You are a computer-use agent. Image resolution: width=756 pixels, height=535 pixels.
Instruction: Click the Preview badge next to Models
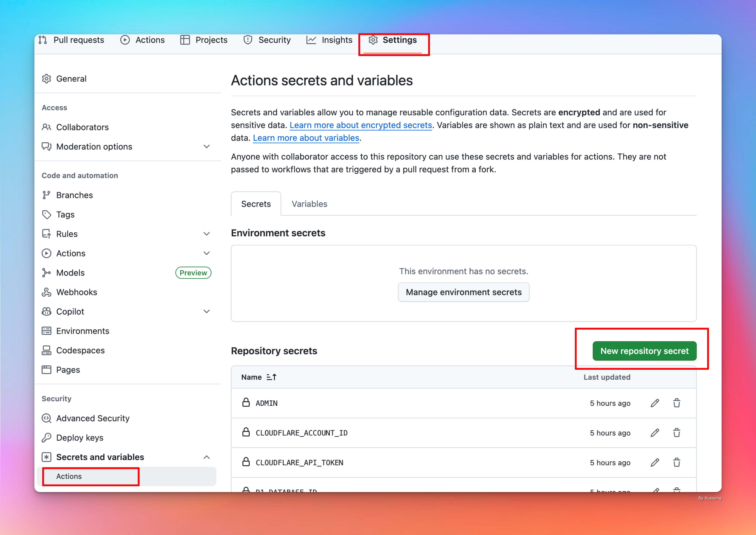click(x=193, y=273)
